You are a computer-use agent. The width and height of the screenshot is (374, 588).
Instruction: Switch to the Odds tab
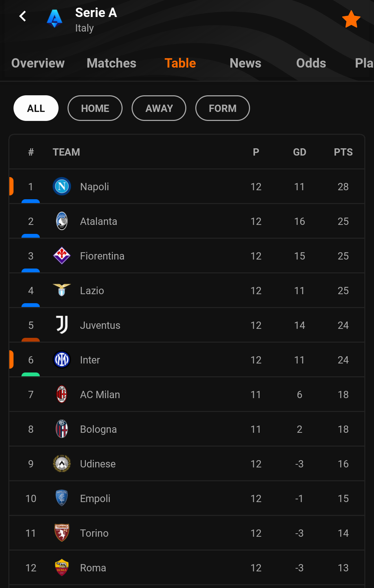coord(311,63)
